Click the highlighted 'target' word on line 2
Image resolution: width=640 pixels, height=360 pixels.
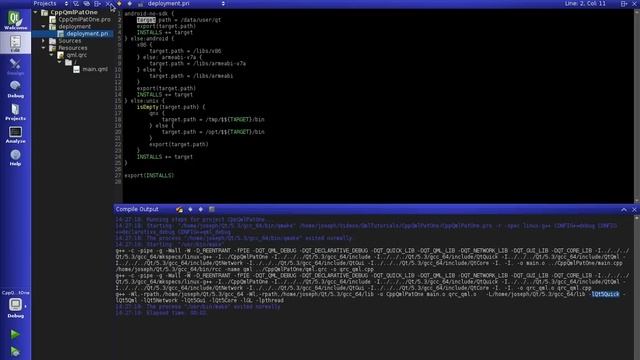(146, 20)
